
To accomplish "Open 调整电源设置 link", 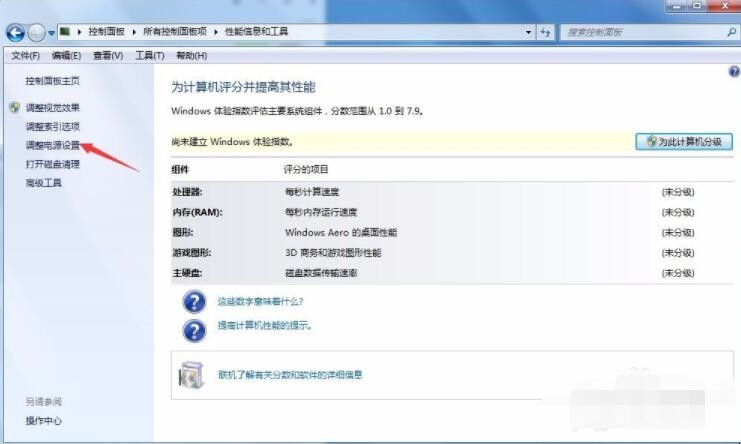I will tap(52, 145).
